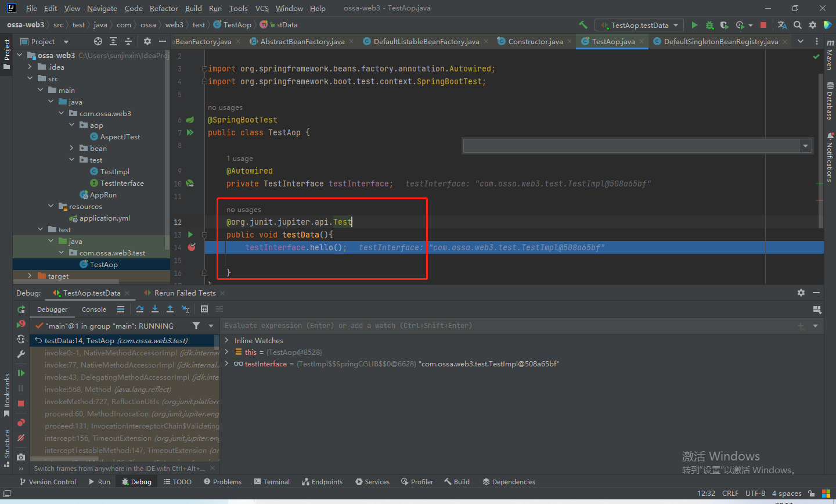Click Mute Breakpoints icon in the debug sidebar
This screenshot has height=504, width=836.
21,438
